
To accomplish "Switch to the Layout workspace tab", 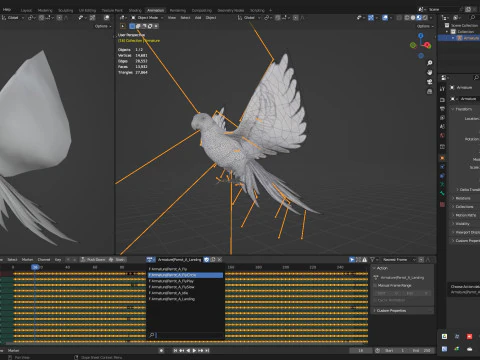I will coord(26,10).
